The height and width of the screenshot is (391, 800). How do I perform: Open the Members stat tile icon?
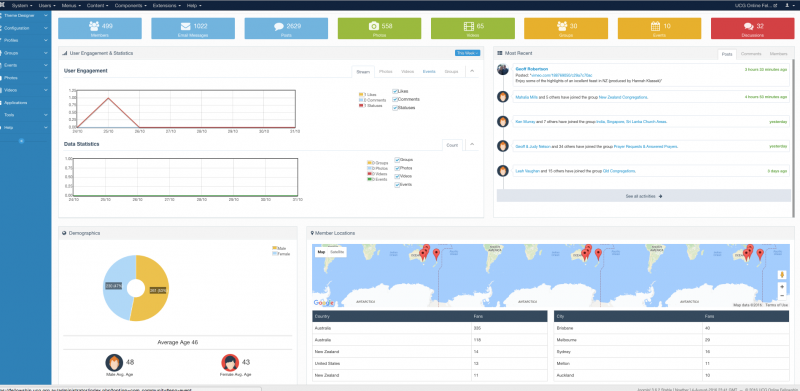(94, 26)
